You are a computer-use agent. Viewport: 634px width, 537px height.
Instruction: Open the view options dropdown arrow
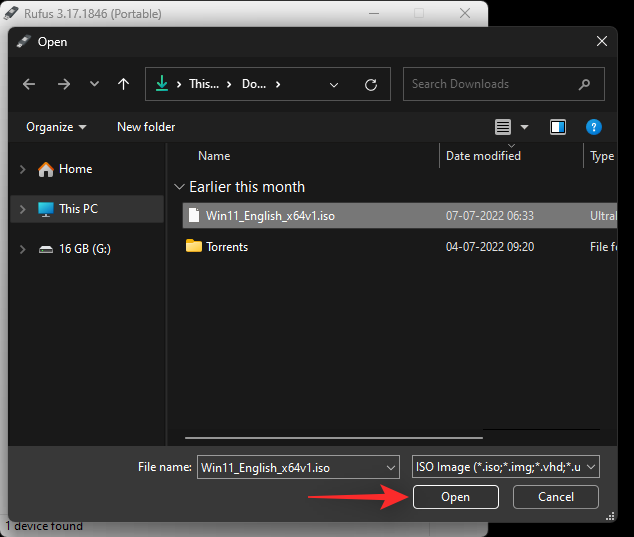coord(524,127)
